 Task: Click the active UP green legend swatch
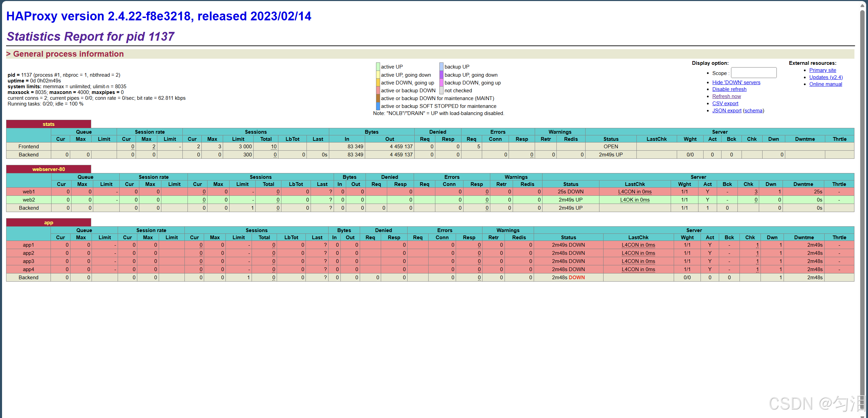pyautogui.click(x=378, y=66)
